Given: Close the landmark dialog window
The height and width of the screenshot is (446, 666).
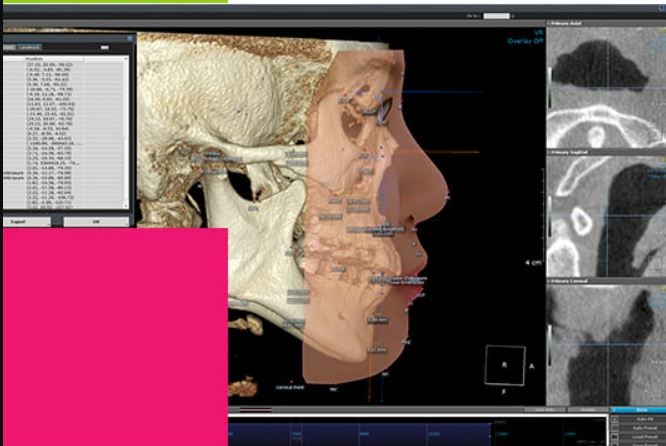Looking at the screenshot, I should pos(128,38).
